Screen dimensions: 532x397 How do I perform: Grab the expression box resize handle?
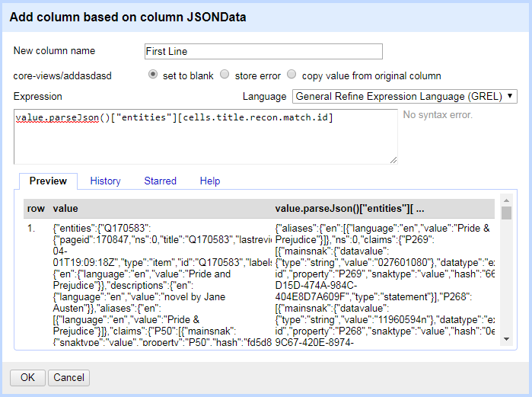click(x=393, y=160)
